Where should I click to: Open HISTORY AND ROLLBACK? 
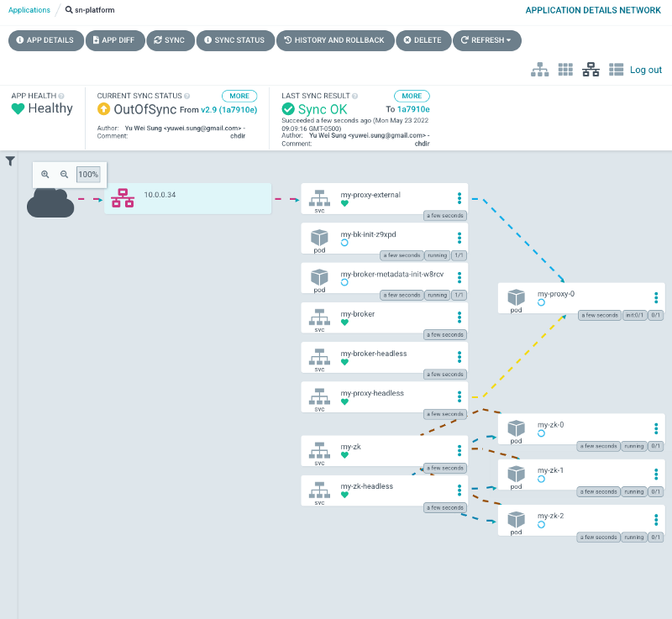click(334, 40)
